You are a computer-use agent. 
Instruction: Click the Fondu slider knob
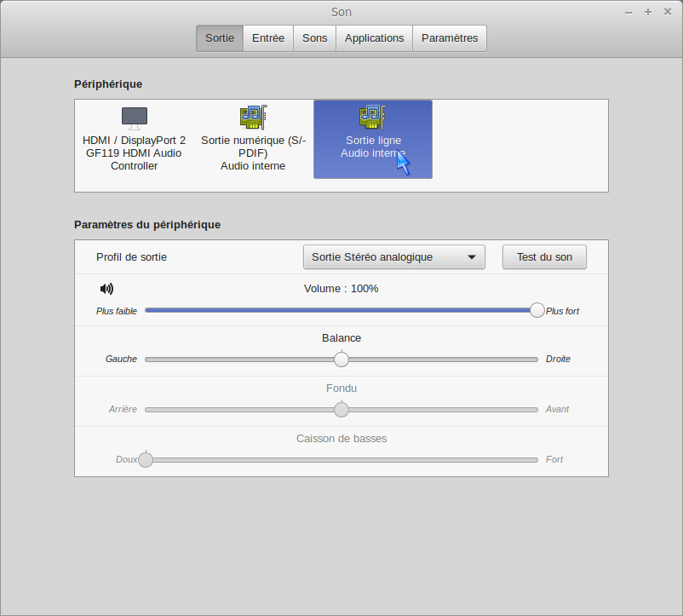(x=341, y=410)
